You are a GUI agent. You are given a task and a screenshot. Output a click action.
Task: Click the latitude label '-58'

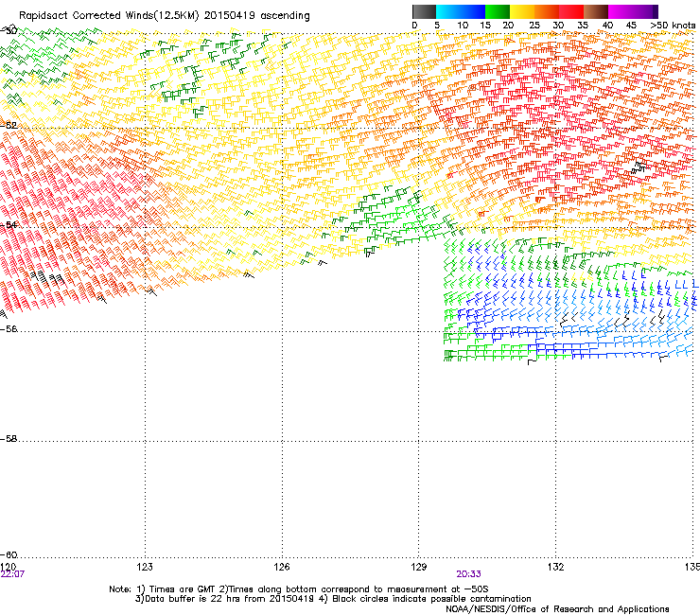click(x=9, y=439)
